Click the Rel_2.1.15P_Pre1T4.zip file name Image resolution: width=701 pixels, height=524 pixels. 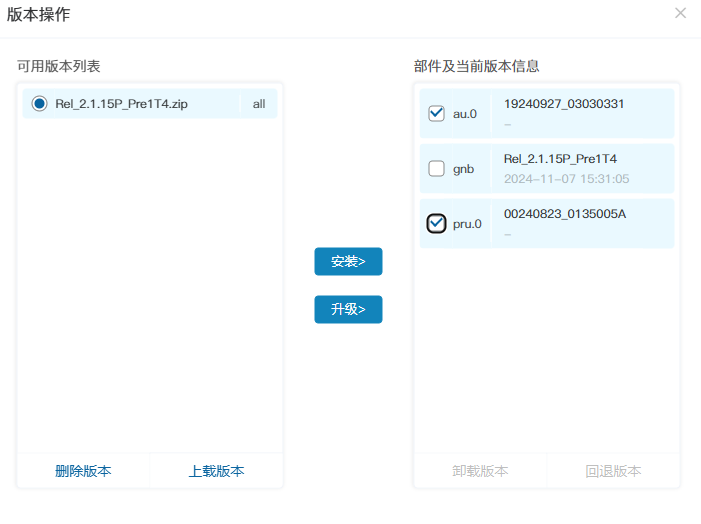(x=121, y=104)
